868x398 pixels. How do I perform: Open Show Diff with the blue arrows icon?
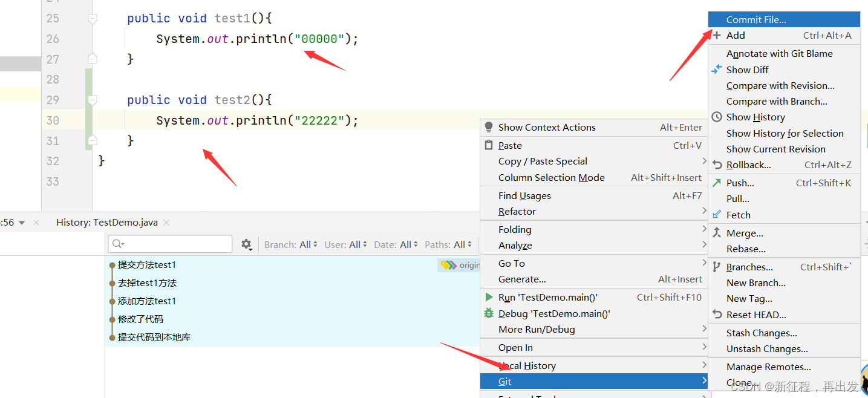[784, 70]
